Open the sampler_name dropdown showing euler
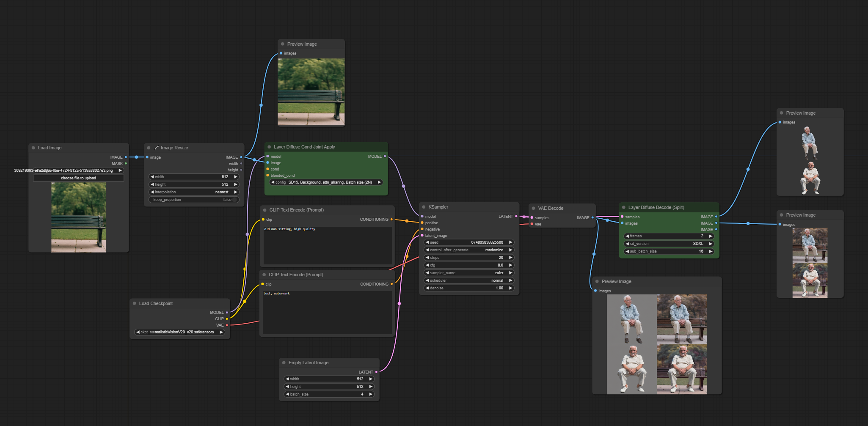The height and width of the screenshot is (426, 868). tap(468, 273)
